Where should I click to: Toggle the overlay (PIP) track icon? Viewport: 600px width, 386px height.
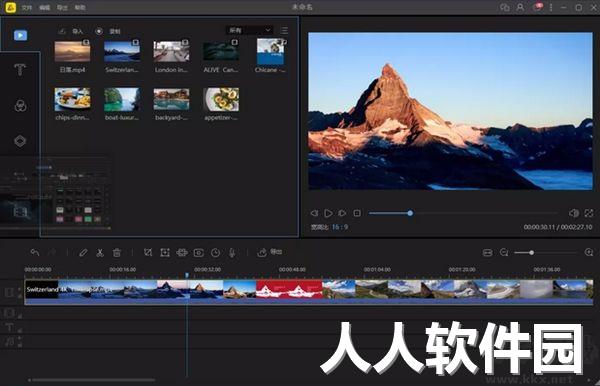[x=9, y=313]
